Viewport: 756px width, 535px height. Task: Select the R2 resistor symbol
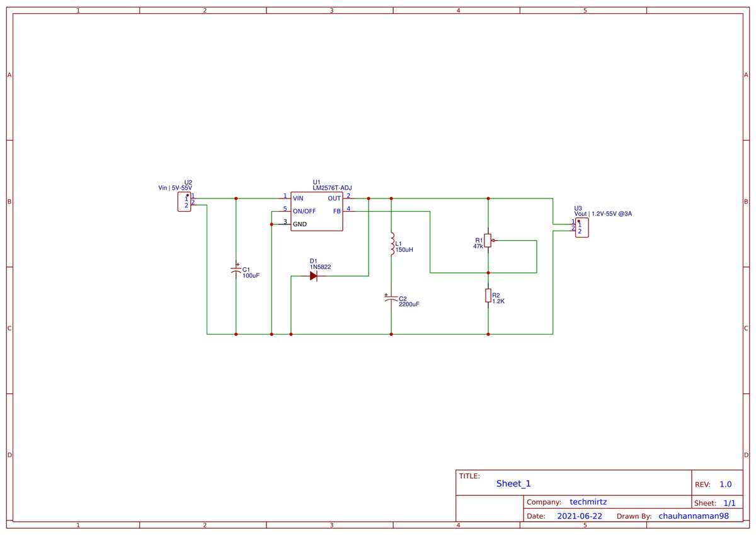(488, 295)
